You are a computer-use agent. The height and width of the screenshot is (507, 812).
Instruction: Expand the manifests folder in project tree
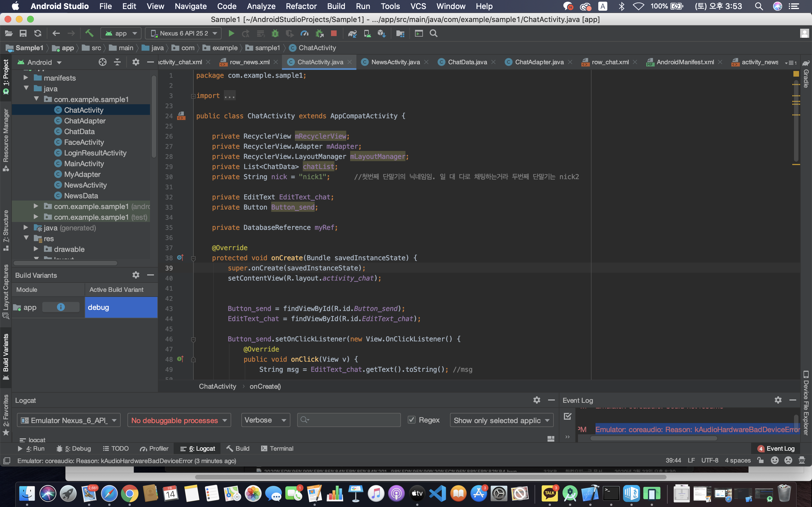tap(26, 78)
